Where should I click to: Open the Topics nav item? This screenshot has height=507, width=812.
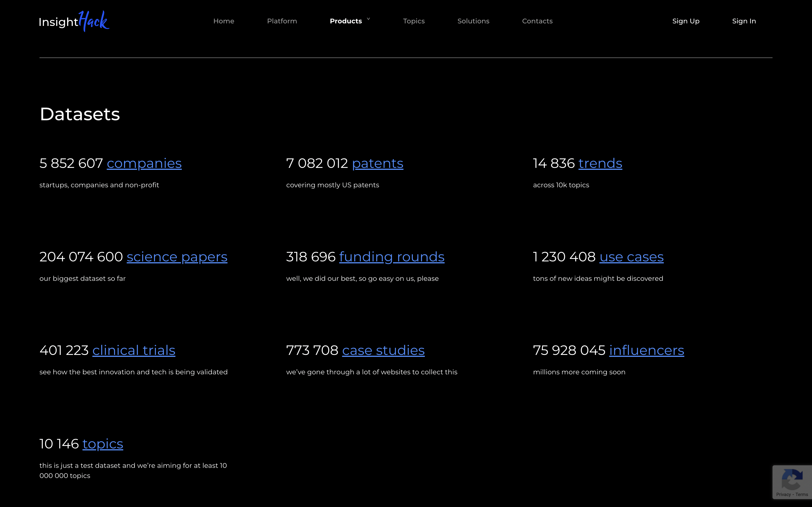click(413, 21)
